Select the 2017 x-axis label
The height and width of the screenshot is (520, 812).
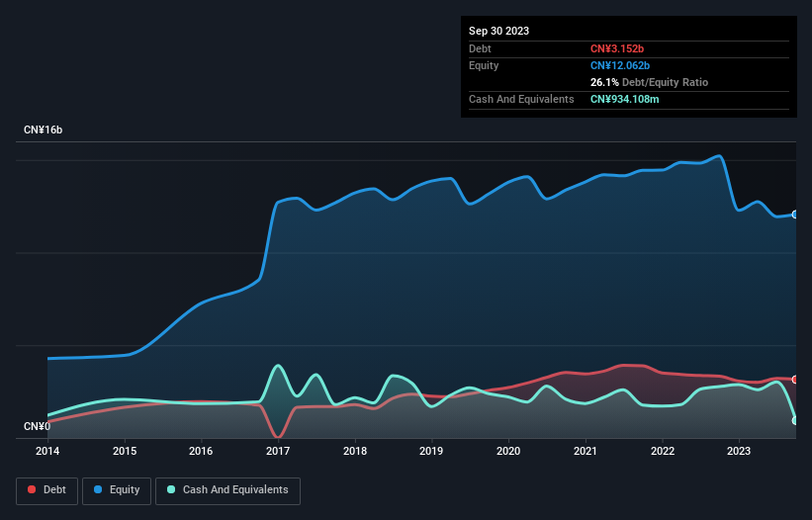coord(278,451)
